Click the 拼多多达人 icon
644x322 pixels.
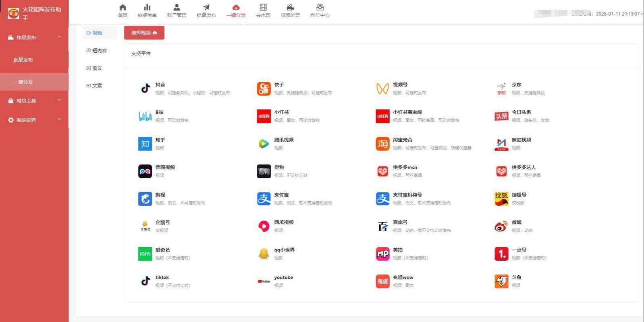click(501, 171)
